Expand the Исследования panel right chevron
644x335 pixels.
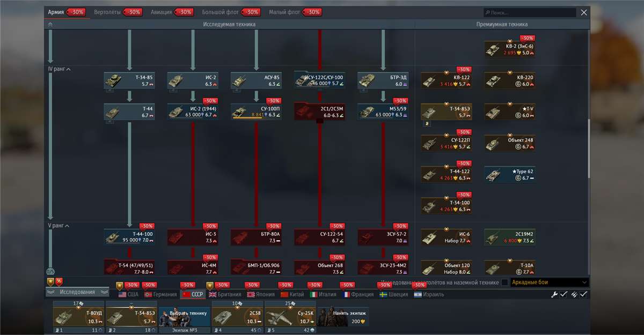[104, 292]
